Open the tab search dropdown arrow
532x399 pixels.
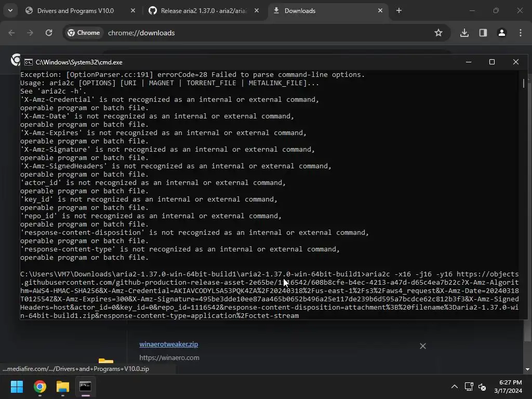[10, 10]
